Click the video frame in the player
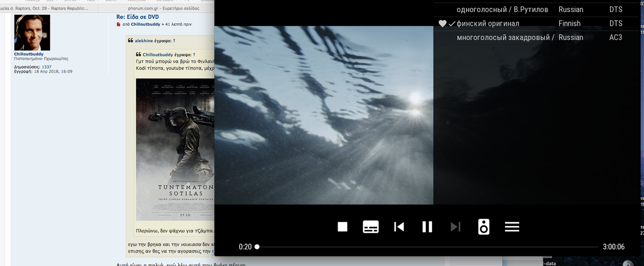 (324, 115)
